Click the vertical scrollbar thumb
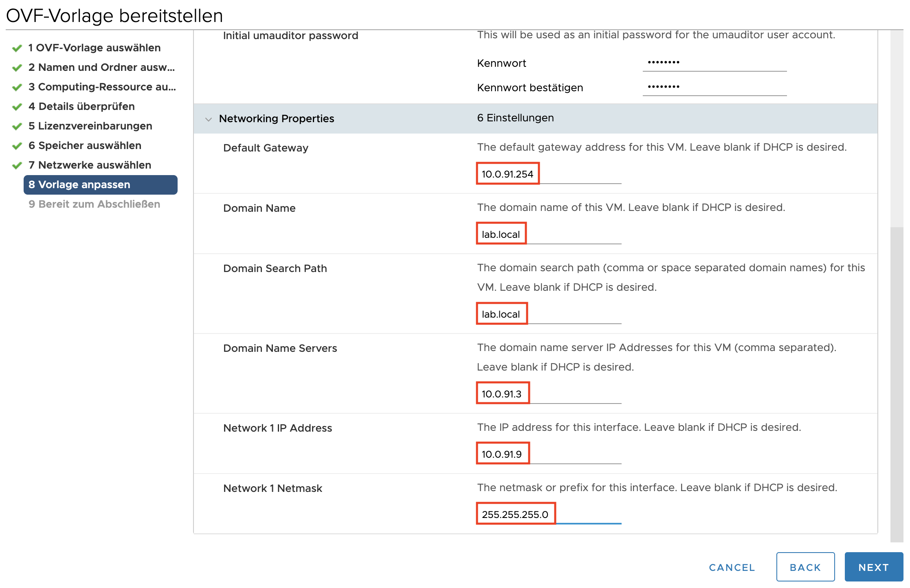Viewport: 910px width, 588px height. coord(897,384)
